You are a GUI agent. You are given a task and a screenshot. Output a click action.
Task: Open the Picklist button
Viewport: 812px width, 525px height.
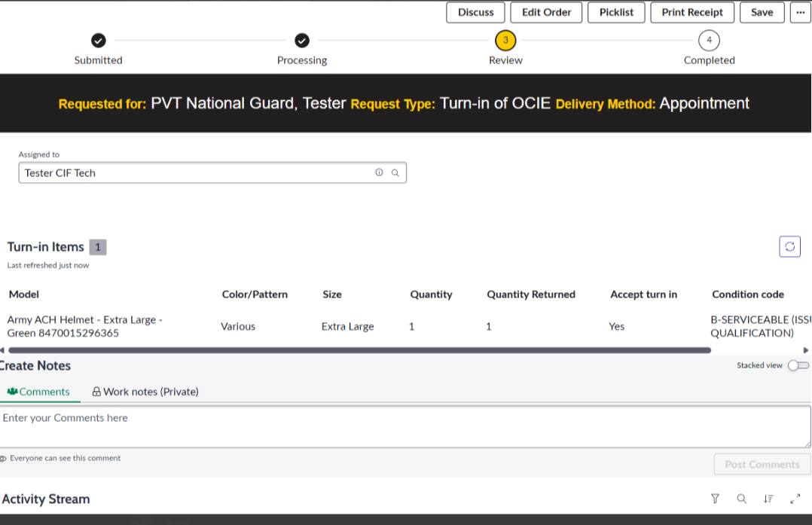pyautogui.click(x=616, y=12)
